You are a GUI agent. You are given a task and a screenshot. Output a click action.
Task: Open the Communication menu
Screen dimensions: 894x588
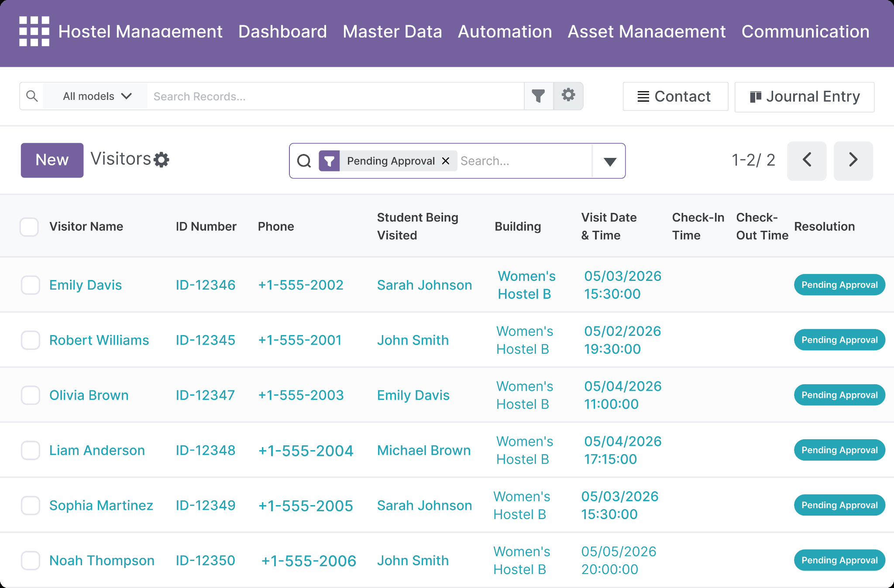(805, 31)
